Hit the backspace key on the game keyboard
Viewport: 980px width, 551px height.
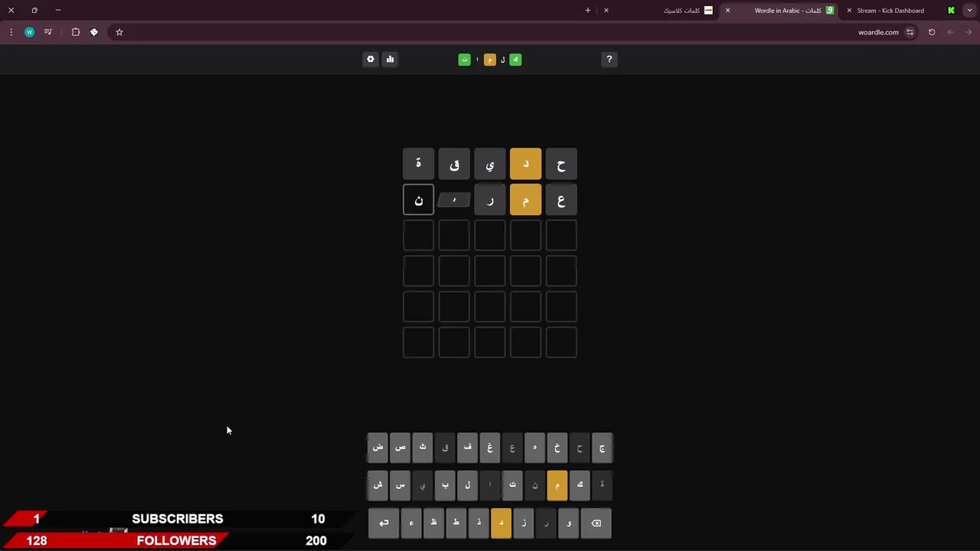pyautogui.click(x=596, y=523)
